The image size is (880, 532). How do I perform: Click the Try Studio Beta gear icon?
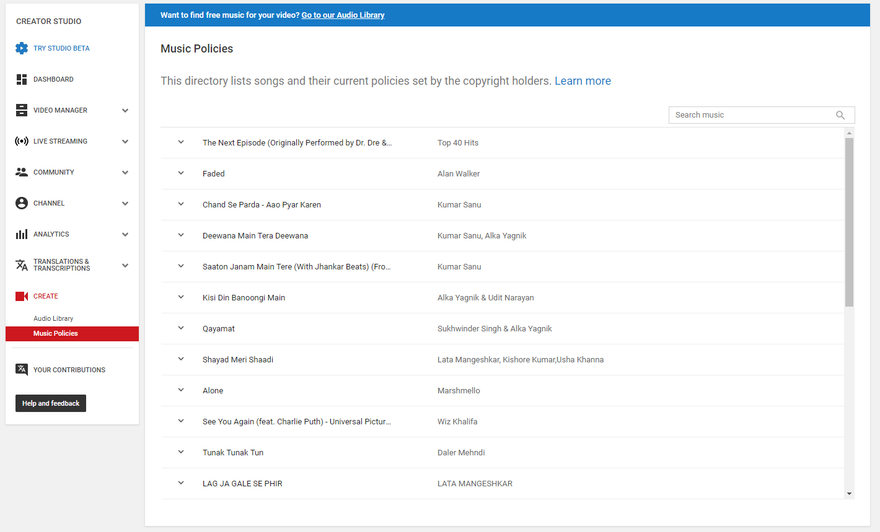22,48
